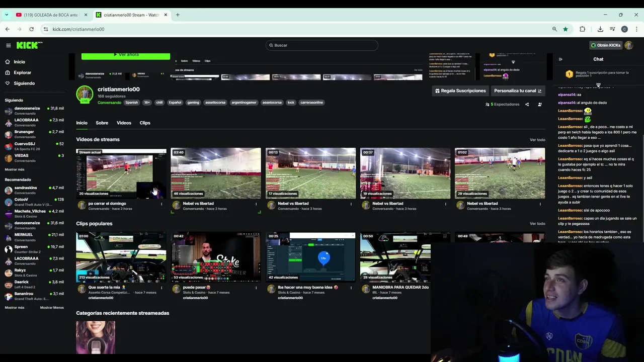Open 'Iba hacer una muy buena idea' clip
Viewport: 644px width, 362px height.
(x=310, y=257)
